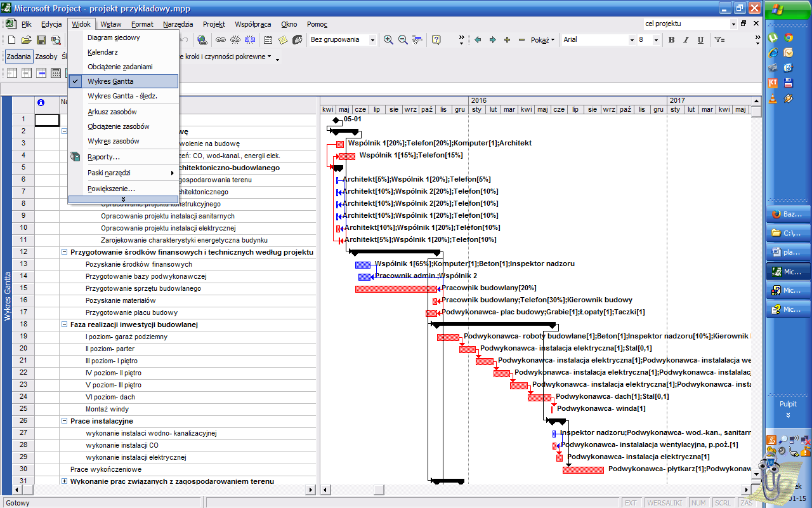Click the New project icon
The width and height of the screenshot is (812, 508).
click(13, 40)
